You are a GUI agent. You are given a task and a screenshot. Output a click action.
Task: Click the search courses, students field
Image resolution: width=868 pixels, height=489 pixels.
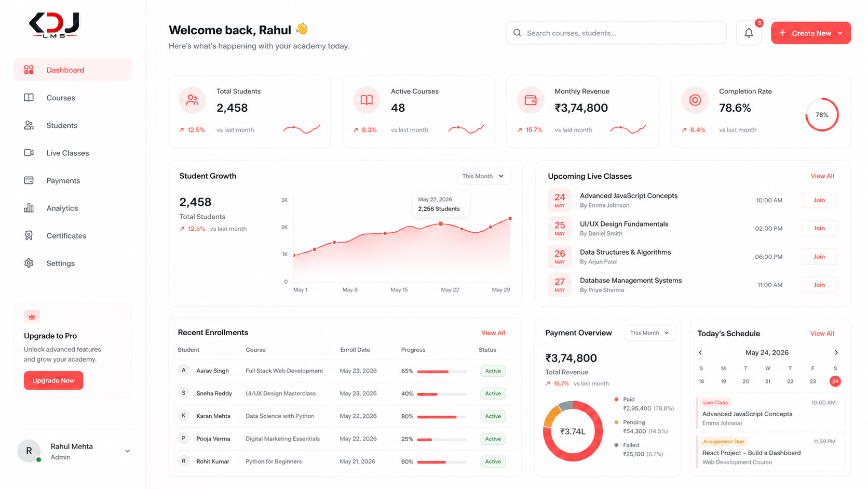pyautogui.click(x=616, y=33)
